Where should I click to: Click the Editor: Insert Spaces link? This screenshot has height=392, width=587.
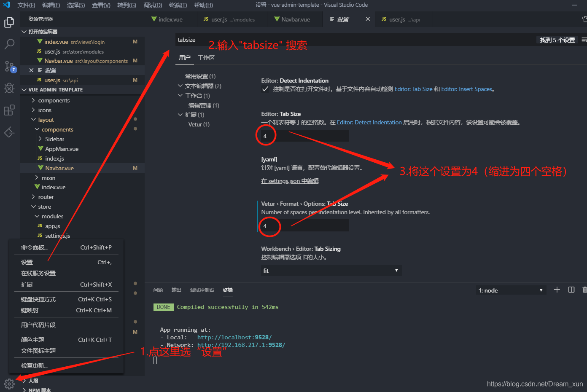point(467,89)
